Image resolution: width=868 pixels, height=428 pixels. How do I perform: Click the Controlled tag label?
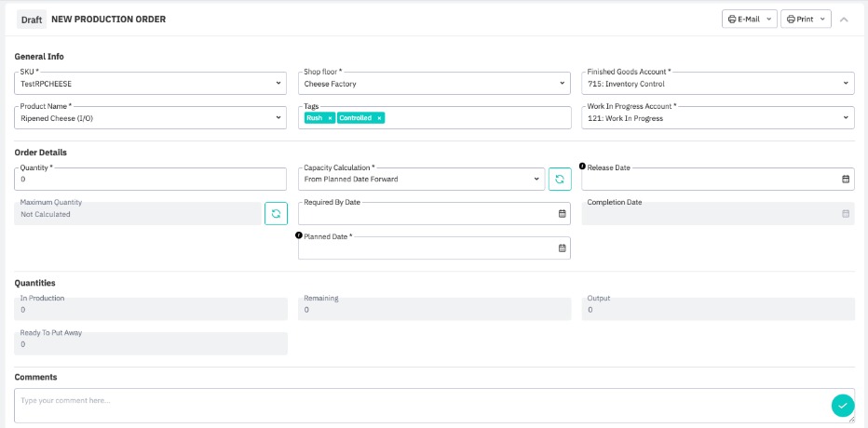tap(356, 118)
